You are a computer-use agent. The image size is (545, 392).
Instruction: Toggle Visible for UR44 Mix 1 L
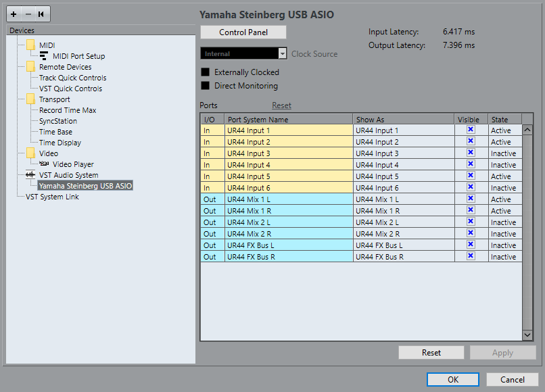tap(471, 199)
